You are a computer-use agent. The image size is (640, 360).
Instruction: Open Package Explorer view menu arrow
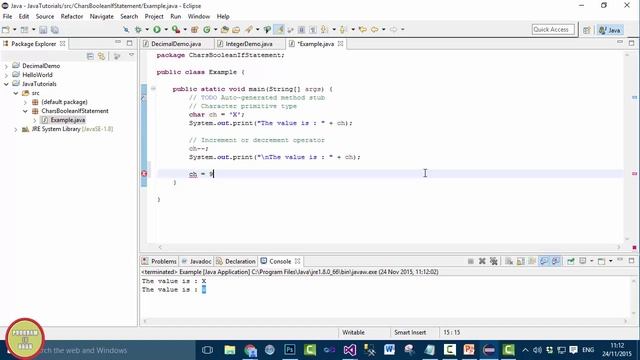click(131, 55)
